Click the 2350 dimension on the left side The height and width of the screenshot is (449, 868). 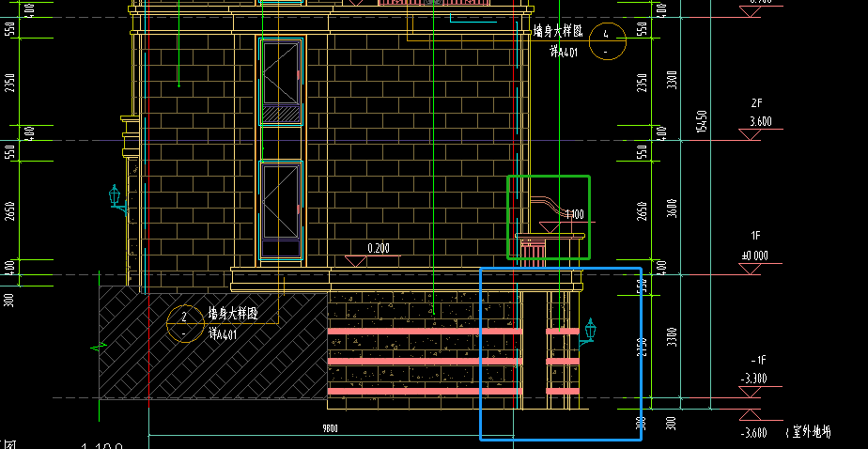10,82
